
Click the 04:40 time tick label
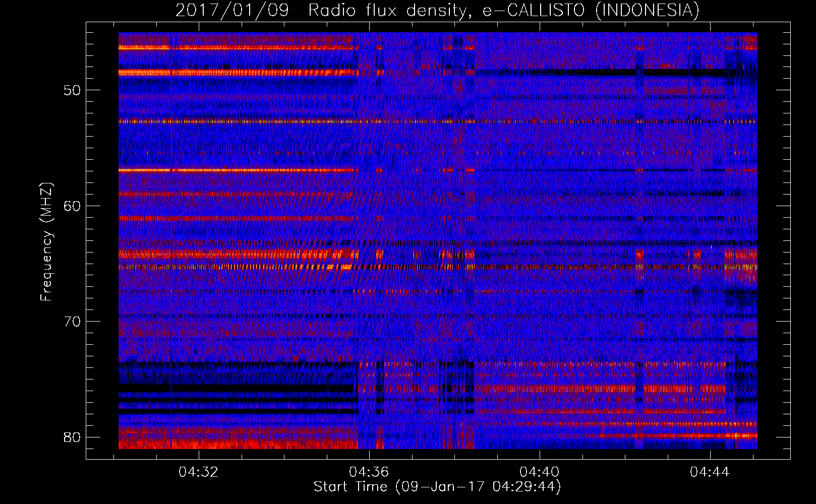click(x=540, y=472)
